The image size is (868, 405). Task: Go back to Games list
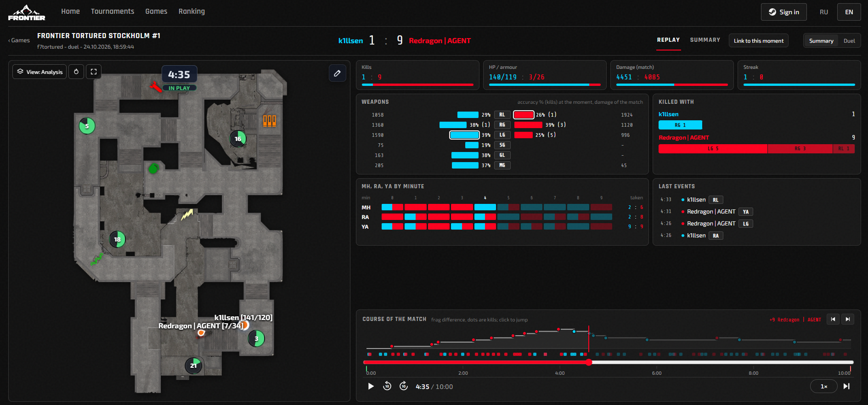point(19,40)
